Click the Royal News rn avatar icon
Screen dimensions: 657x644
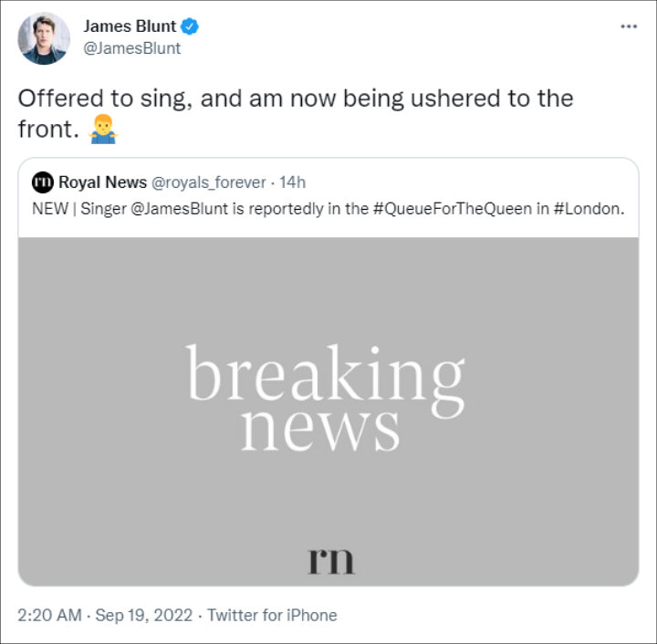tap(42, 182)
